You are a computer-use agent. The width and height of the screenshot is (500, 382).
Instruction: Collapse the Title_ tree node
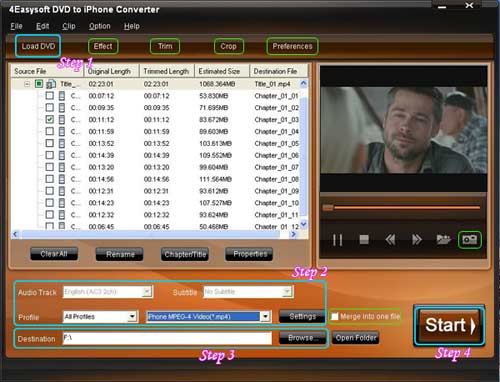[x=27, y=84]
